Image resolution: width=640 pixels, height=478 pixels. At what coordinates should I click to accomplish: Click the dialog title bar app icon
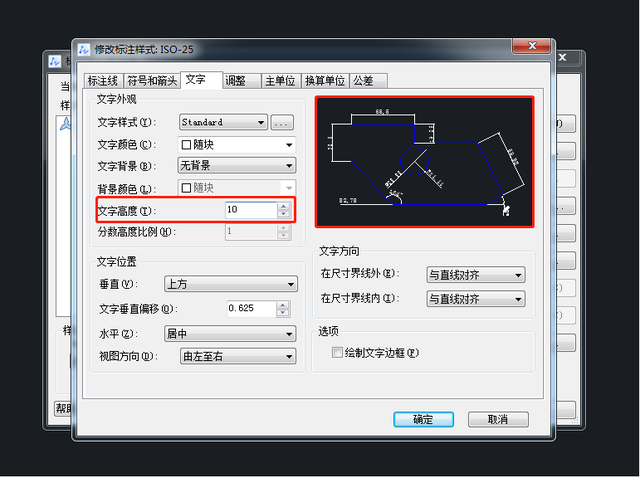83,49
